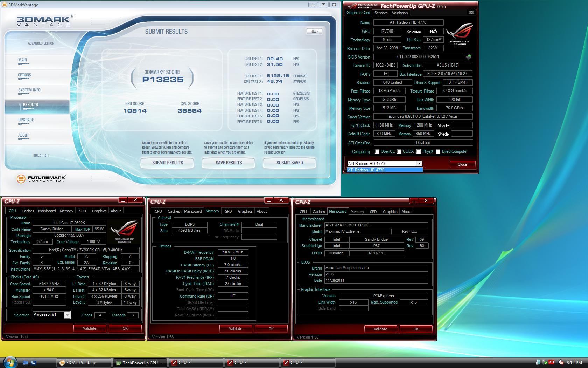This screenshot has width=588, height=368.
Task: Open Caches tab in the CPU-Z CPU window
Action: (28, 211)
